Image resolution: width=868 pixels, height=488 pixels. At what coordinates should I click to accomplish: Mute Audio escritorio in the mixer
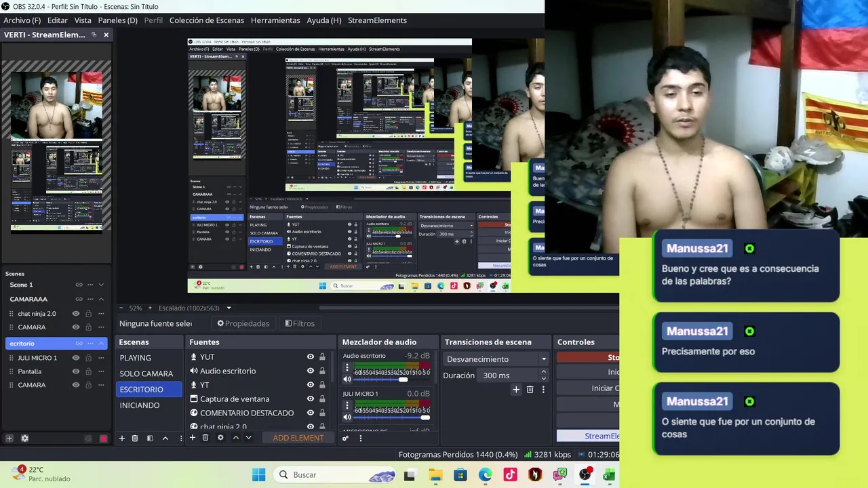[x=347, y=380]
